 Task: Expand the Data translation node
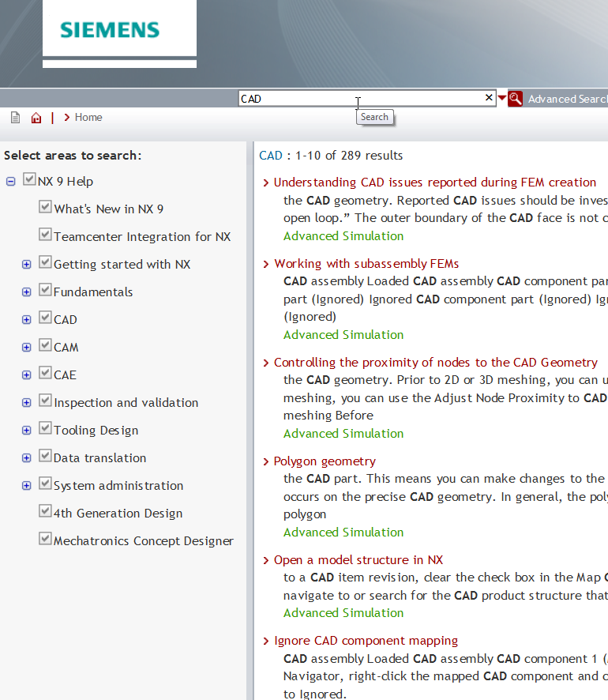[x=27, y=458]
